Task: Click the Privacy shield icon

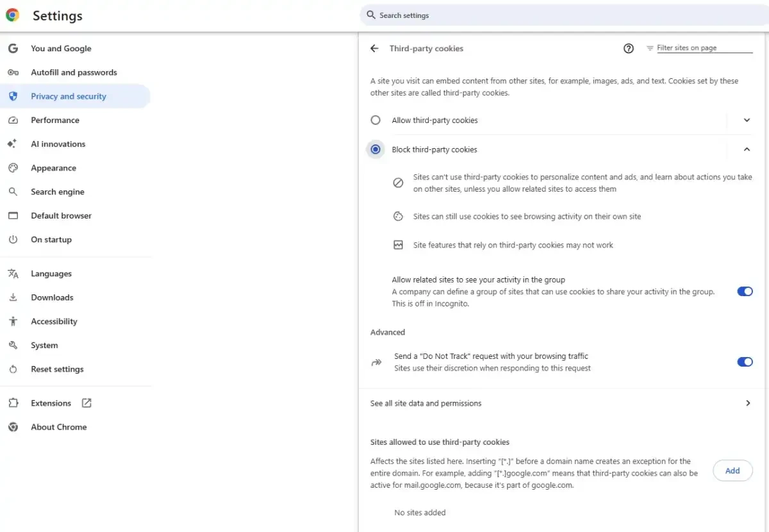Action: (x=13, y=96)
